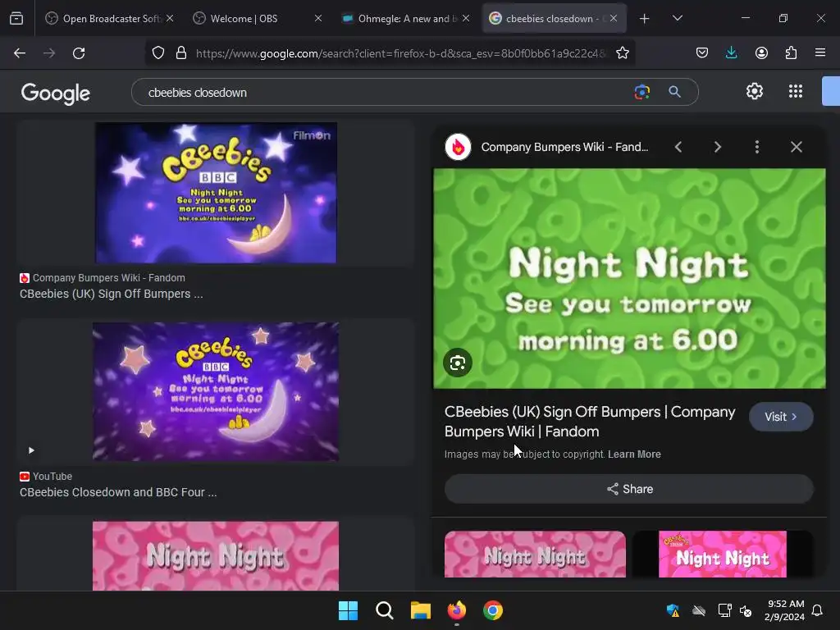Open the Google apps grid
The height and width of the screenshot is (630, 840).
(796, 92)
